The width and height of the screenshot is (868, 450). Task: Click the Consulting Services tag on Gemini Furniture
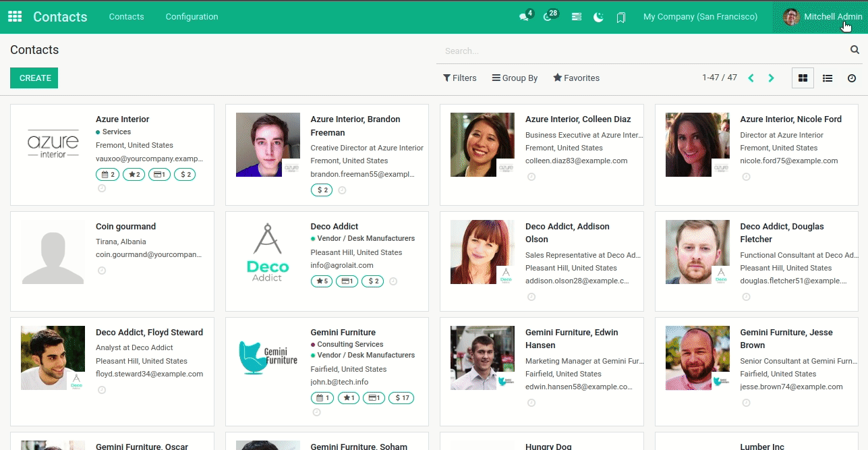(347, 345)
